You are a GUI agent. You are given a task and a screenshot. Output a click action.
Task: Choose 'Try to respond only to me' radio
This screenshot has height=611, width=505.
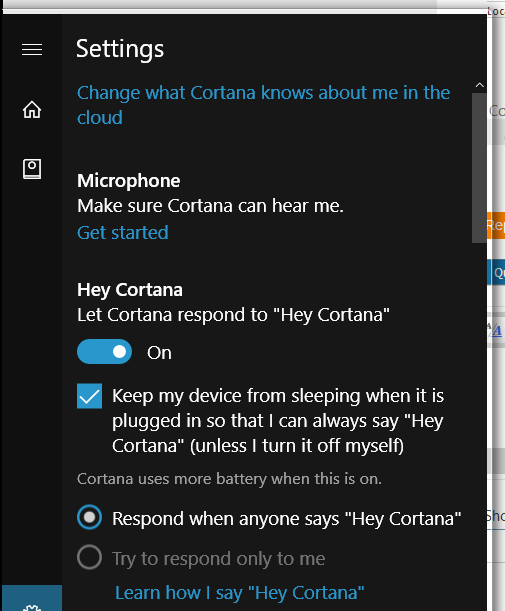(x=90, y=557)
